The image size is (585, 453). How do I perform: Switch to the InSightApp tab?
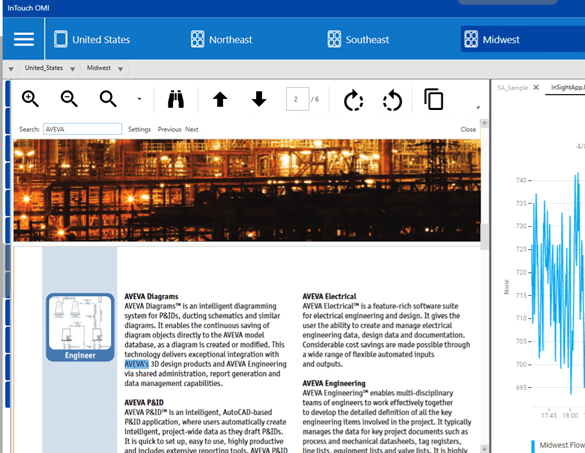click(x=567, y=87)
